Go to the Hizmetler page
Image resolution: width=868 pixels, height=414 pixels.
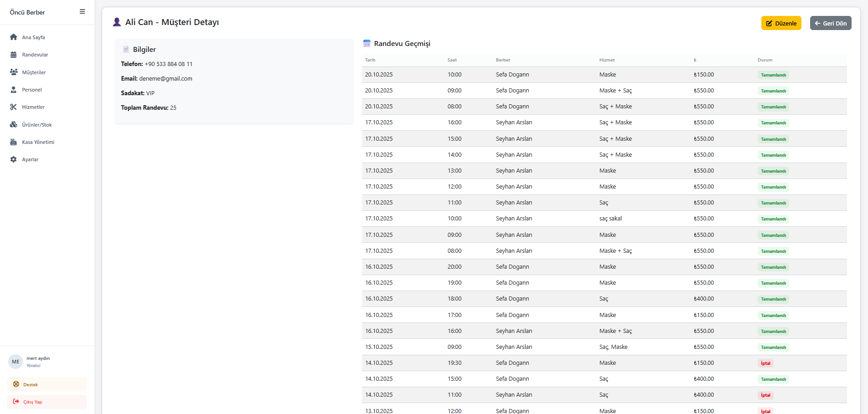pyautogui.click(x=33, y=107)
